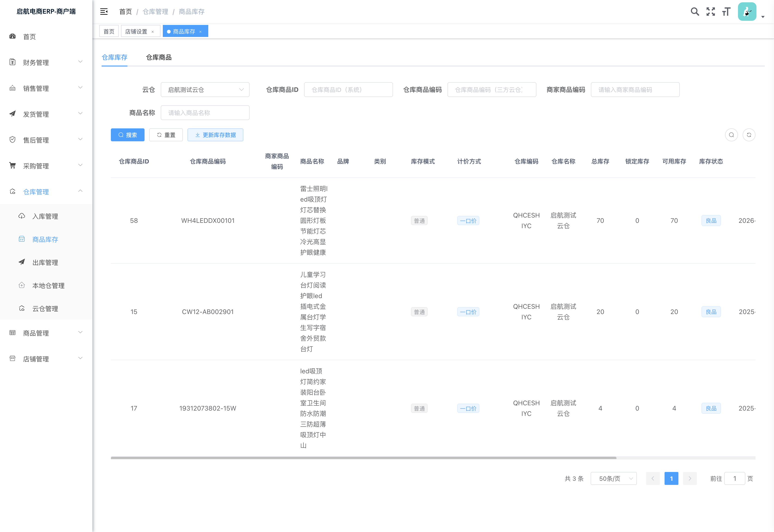Open 出库管理 in the sidebar
774x532 pixels.
click(45, 263)
